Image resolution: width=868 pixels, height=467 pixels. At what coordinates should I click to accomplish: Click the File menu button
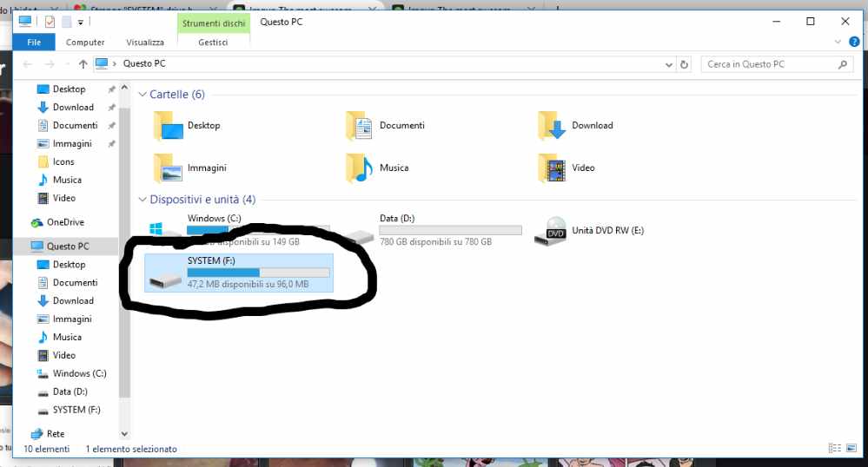point(34,42)
